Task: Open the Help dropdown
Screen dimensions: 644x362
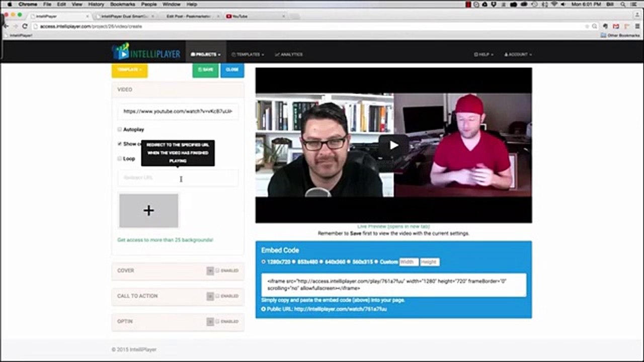Action: point(484,54)
